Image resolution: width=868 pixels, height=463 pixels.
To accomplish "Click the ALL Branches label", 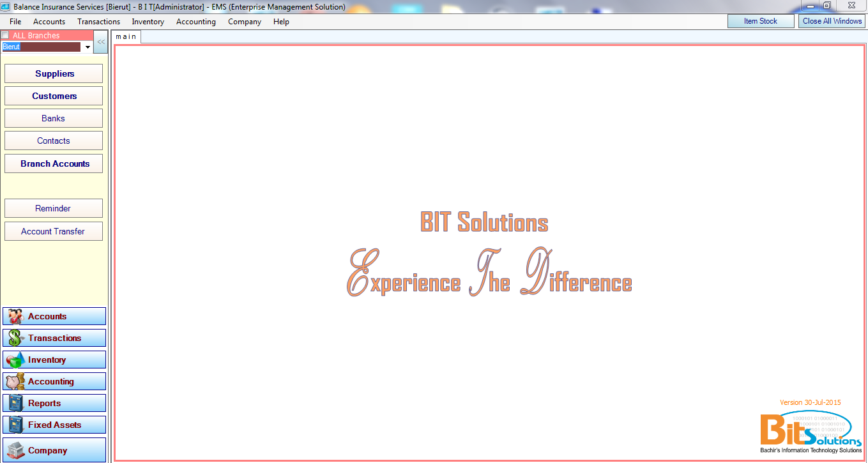I will click(x=36, y=36).
